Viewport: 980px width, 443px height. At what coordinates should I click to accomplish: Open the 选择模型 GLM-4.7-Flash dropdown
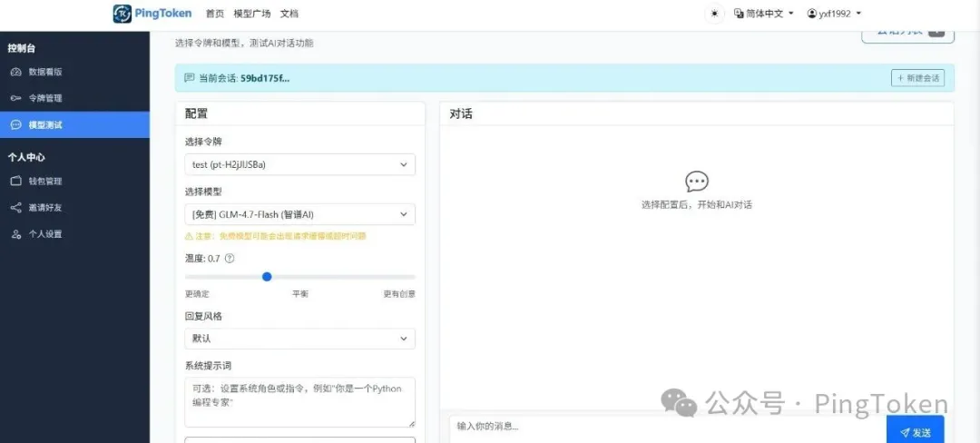300,214
